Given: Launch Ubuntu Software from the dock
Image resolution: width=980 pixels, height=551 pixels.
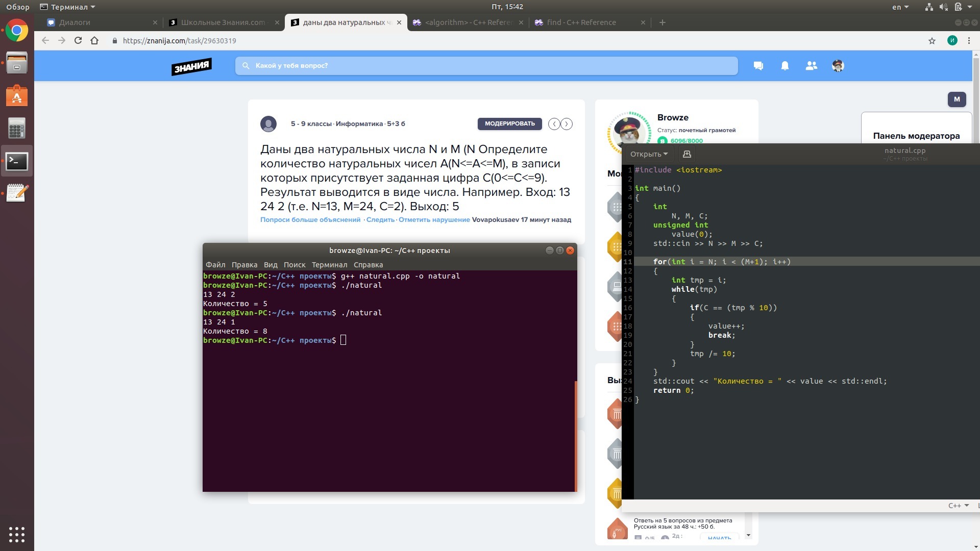Looking at the screenshot, I should pyautogui.click(x=17, y=96).
